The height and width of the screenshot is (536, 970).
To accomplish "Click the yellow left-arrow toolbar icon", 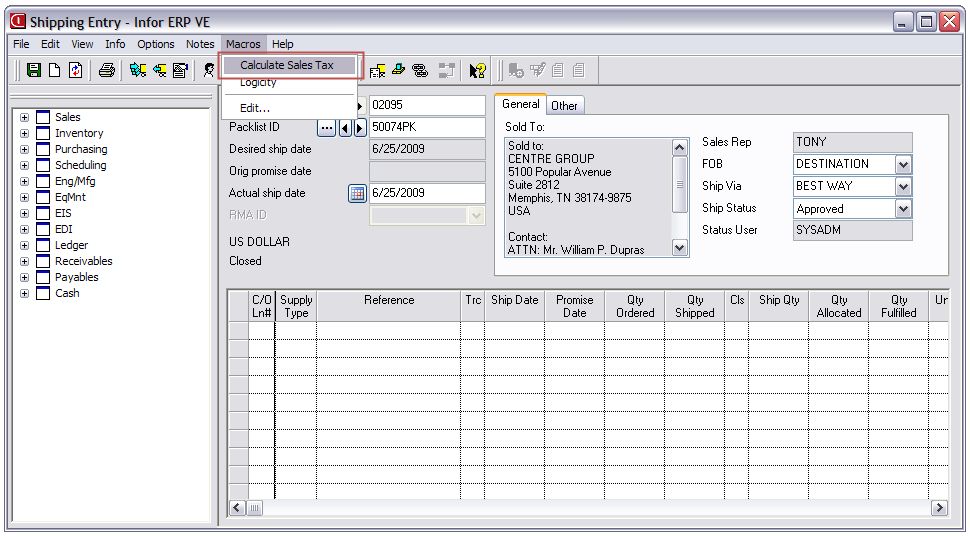I will point(160,70).
